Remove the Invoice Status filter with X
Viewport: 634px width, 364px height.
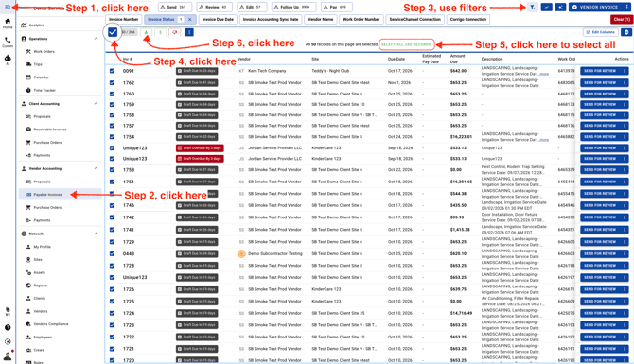(189, 20)
